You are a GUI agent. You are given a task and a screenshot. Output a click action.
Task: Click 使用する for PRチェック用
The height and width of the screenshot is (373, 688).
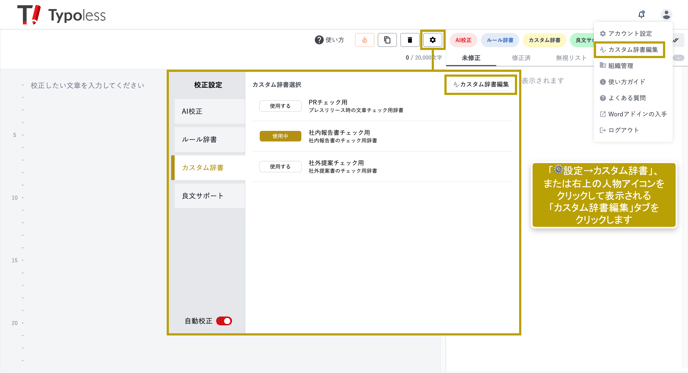(x=280, y=106)
